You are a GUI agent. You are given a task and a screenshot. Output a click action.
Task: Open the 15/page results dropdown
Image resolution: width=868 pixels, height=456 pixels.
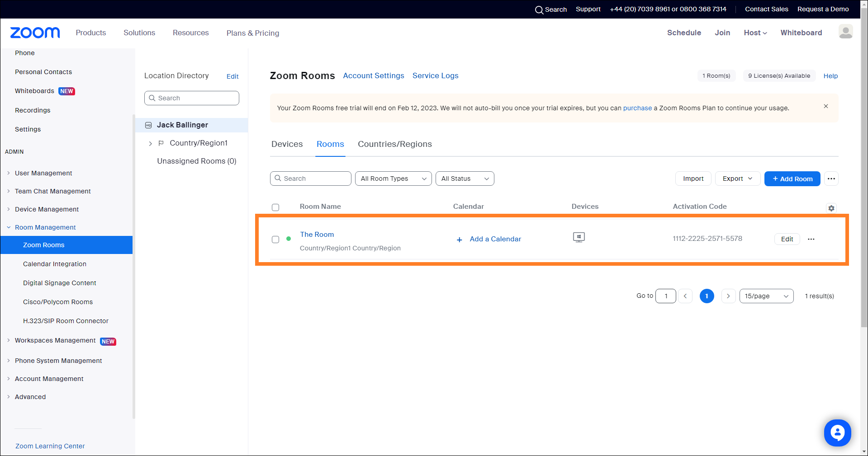(766, 296)
